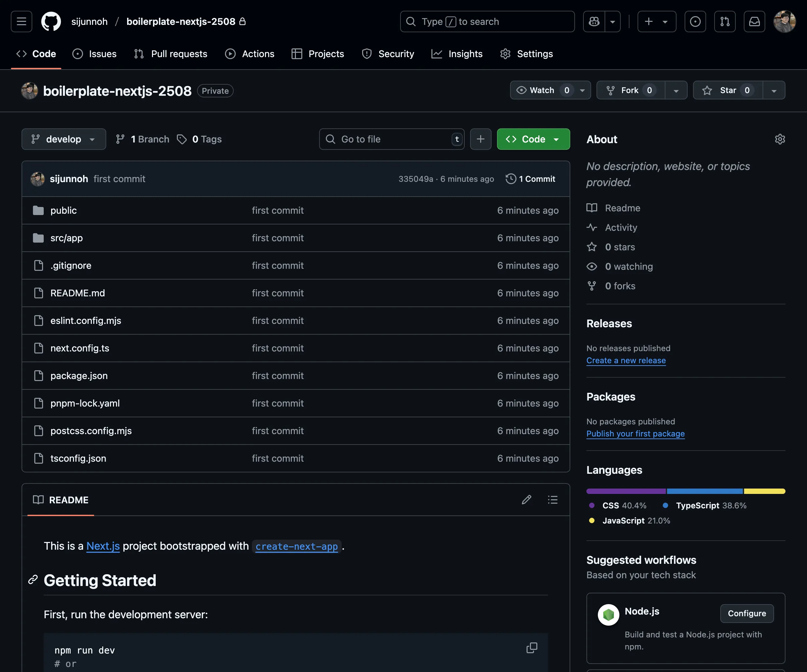The width and height of the screenshot is (807, 672).
Task: Open README outline list icon
Action: tap(552, 500)
